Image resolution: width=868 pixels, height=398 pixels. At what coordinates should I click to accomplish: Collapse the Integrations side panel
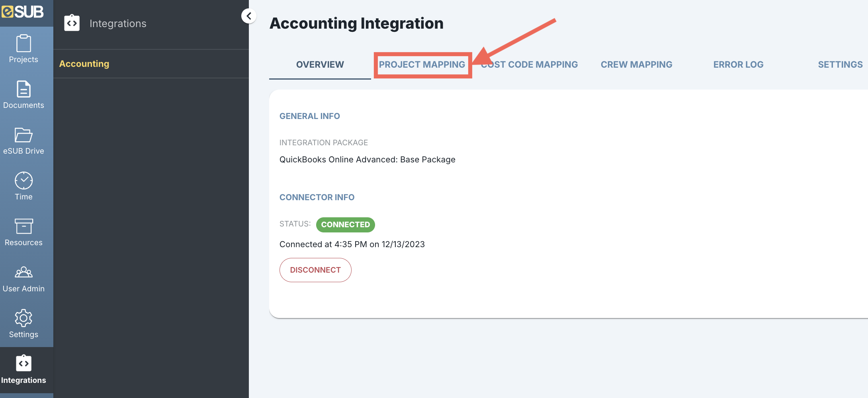tap(249, 16)
